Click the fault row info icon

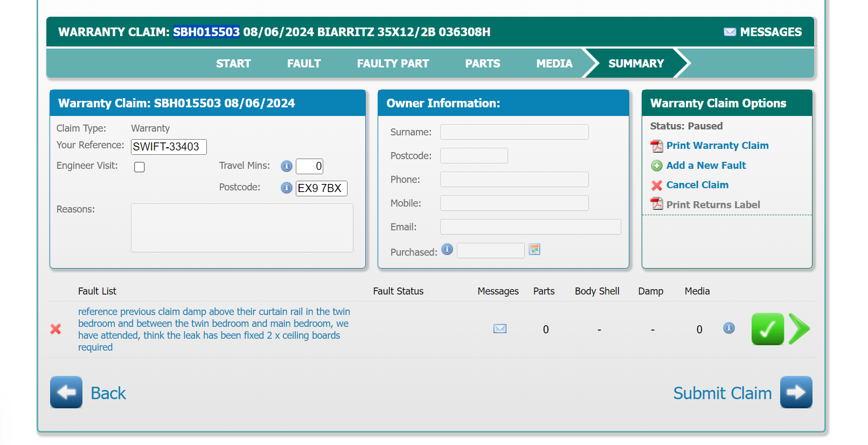pyautogui.click(x=728, y=328)
